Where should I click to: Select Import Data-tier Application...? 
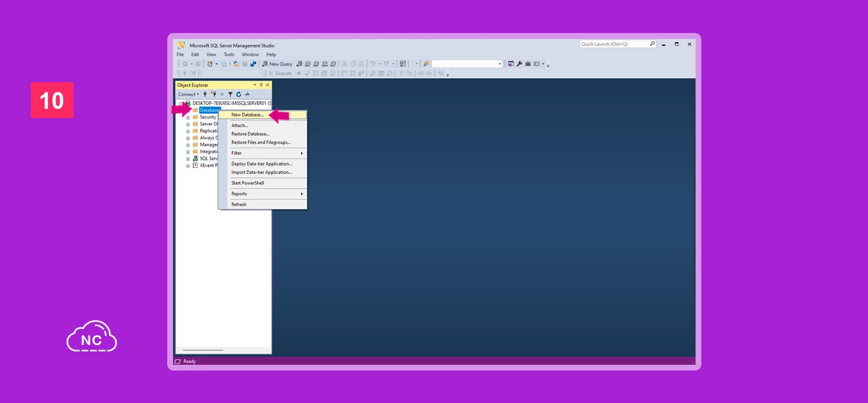(263, 173)
